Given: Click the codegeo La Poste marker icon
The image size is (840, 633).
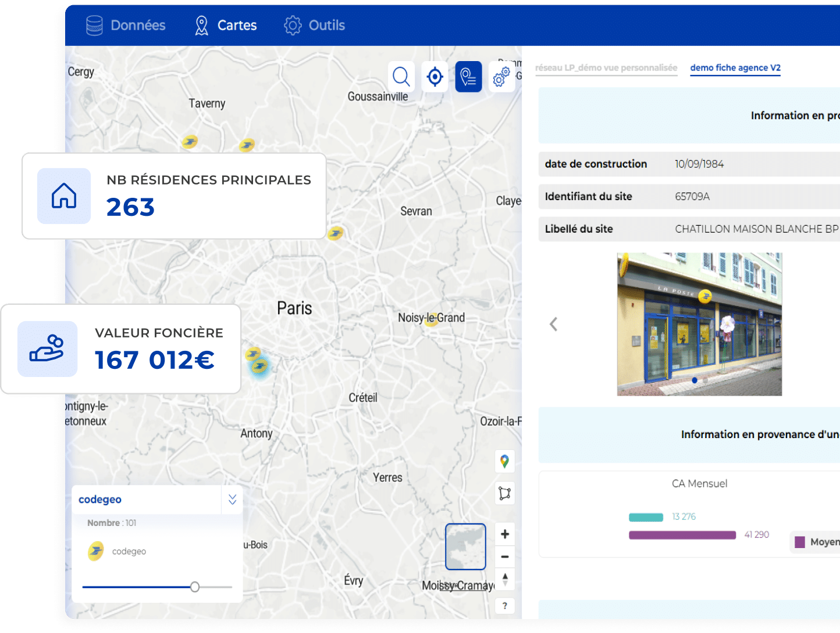Looking at the screenshot, I should pyautogui.click(x=96, y=551).
